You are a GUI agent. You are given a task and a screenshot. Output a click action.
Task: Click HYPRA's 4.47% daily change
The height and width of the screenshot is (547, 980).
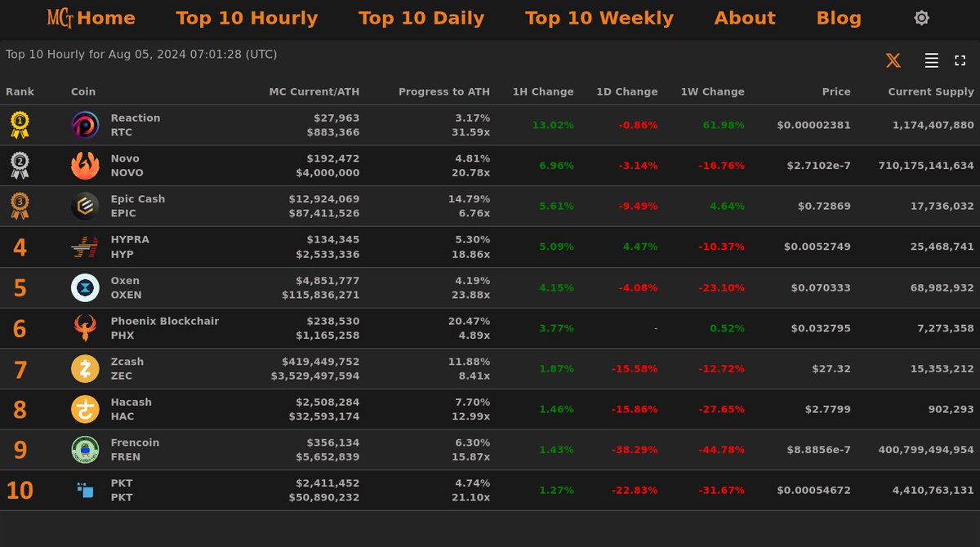click(640, 247)
